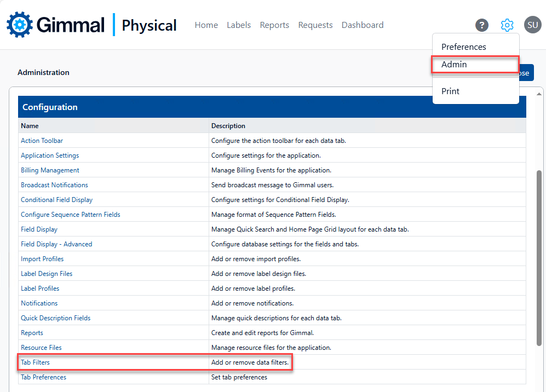Select Preferences in the settings menu
Viewport: 546px width, 392px height.
[x=463, y=47]
